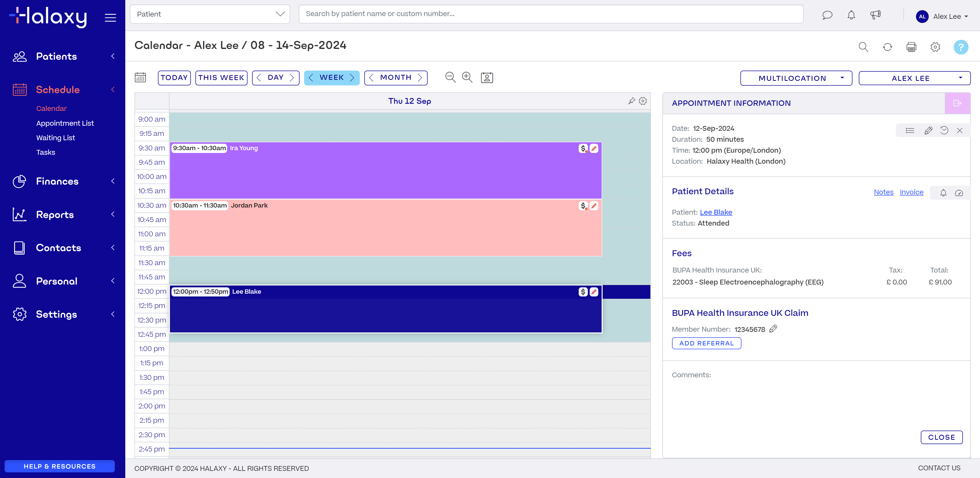Go to previous week arrow
This screenshot has height=478, width=980.
click(x=311, y=77)
